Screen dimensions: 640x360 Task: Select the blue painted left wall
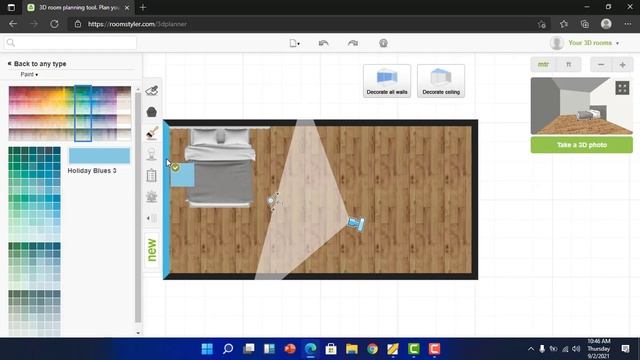tap(166, 199)
